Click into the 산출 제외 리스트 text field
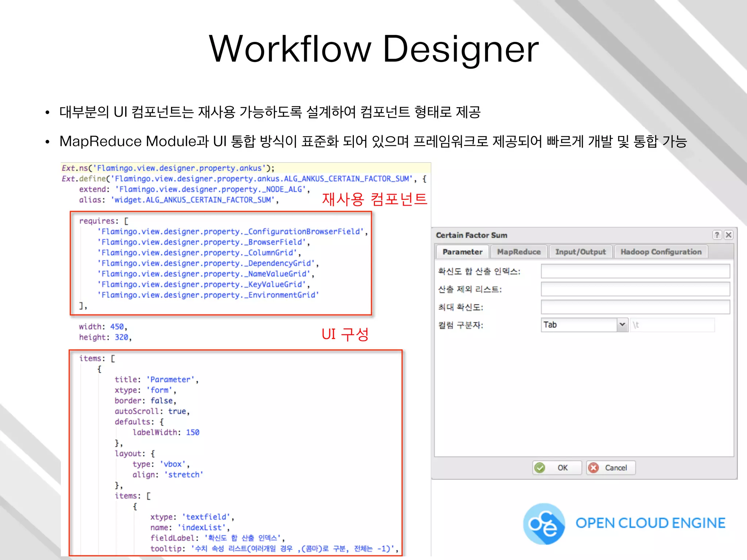The width and height of the screenshot is (747, 560). [x=635, y=289]
